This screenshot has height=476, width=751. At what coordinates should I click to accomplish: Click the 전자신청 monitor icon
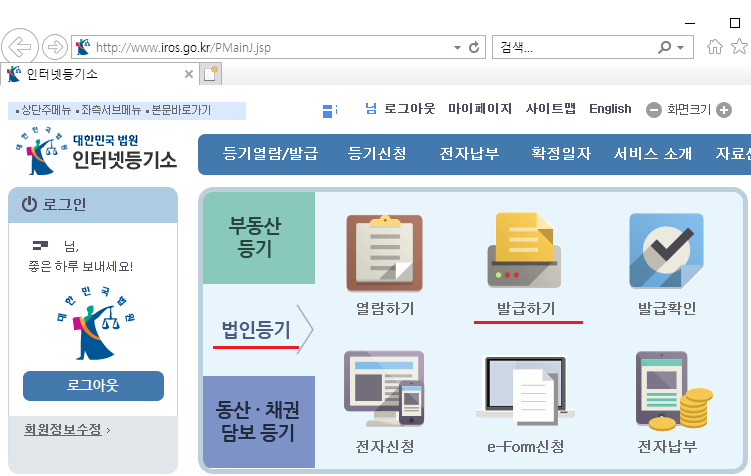pos(384,388)
